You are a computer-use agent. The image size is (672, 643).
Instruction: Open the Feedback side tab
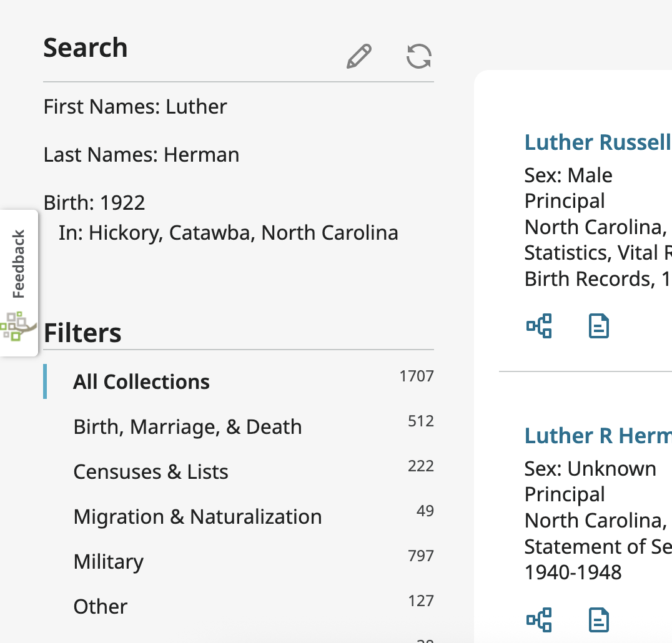tap(19, 265)
